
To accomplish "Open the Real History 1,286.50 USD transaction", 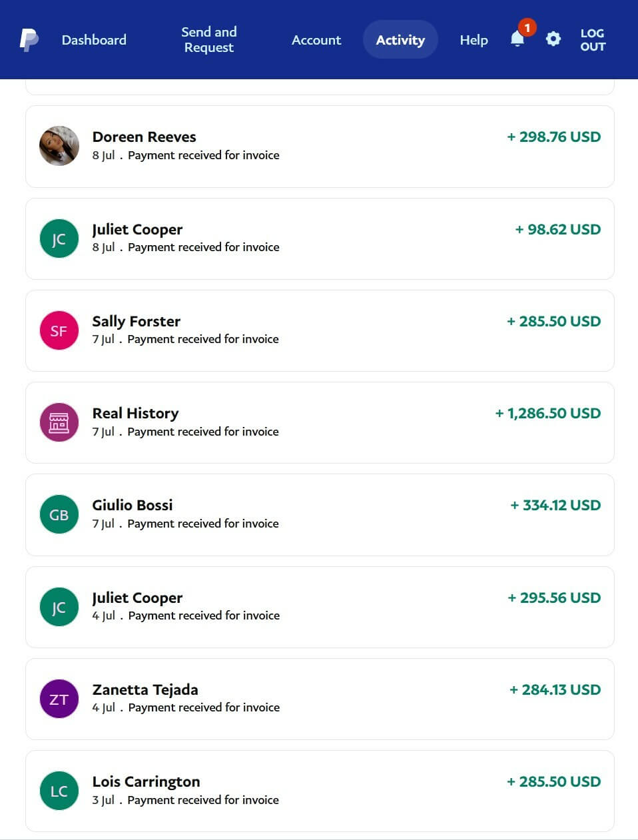I will click(x=320, y=422).
